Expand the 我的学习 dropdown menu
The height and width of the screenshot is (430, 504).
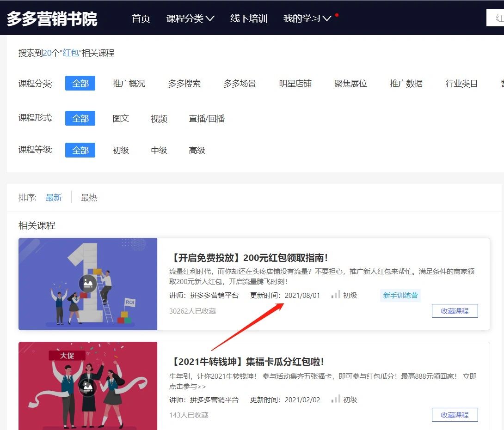tap(307, 18)
